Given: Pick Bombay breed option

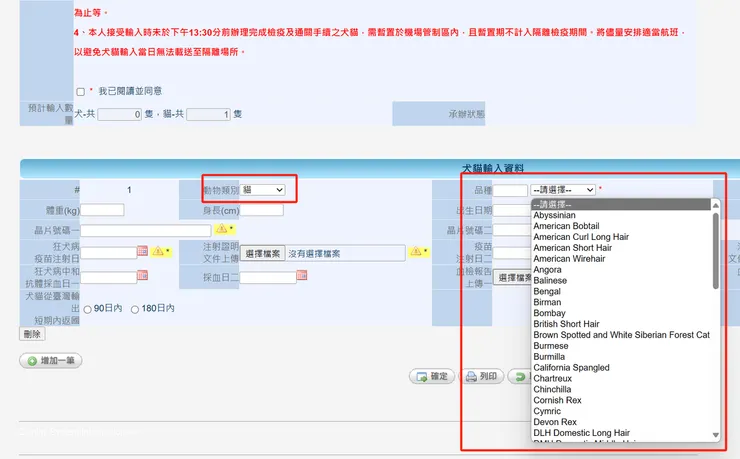Looking at the screenshot, I should (621, 313).
